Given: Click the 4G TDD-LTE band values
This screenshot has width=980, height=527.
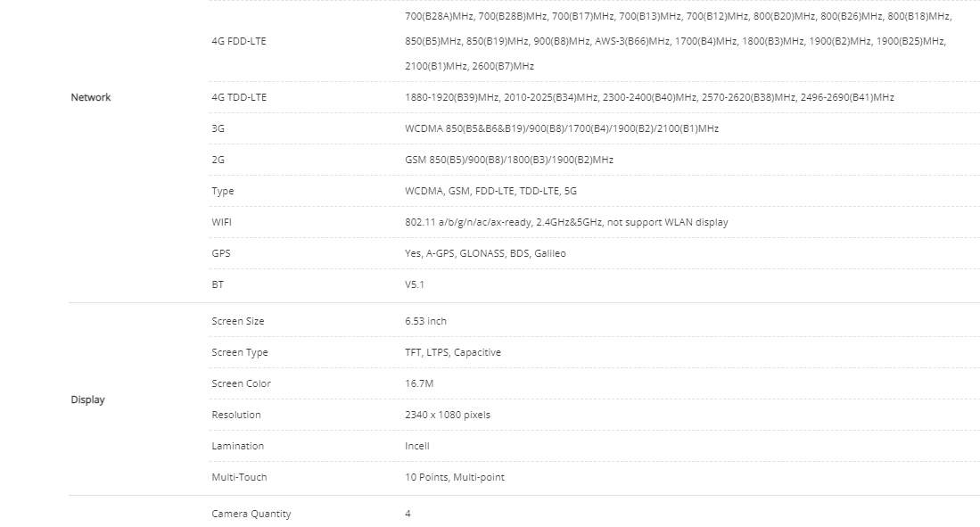Looking at the screenshot, I should tap(649, 97).
